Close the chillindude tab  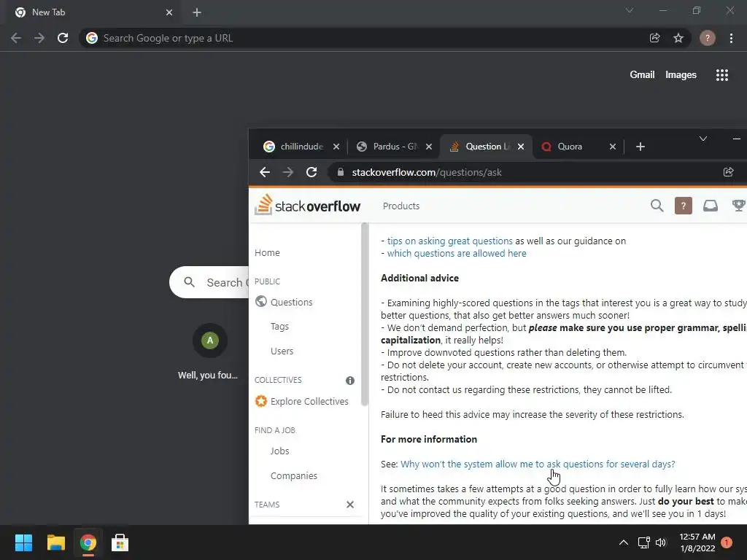click(336, 147)
